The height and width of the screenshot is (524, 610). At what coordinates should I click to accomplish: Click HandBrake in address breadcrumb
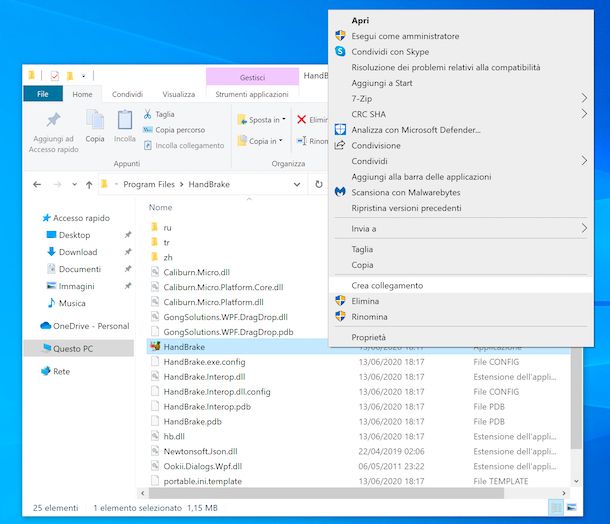pyautogui.click(x=209, y=184)
